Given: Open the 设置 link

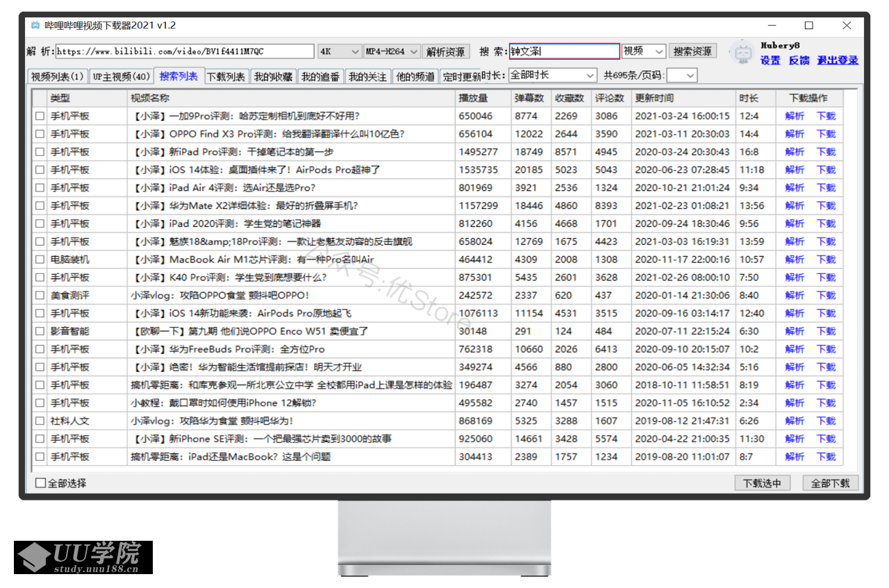Looking at the screenshot, I should pos(770,60).
